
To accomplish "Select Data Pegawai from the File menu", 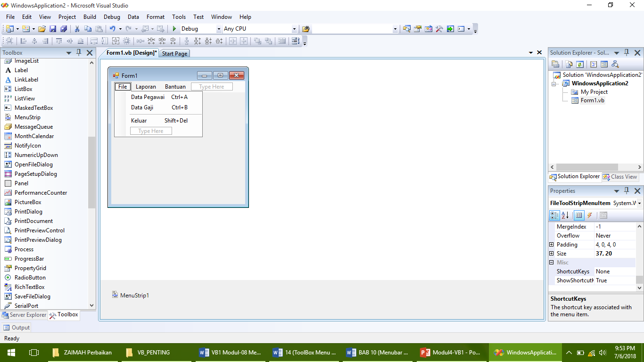I will [x=147, y=97].
